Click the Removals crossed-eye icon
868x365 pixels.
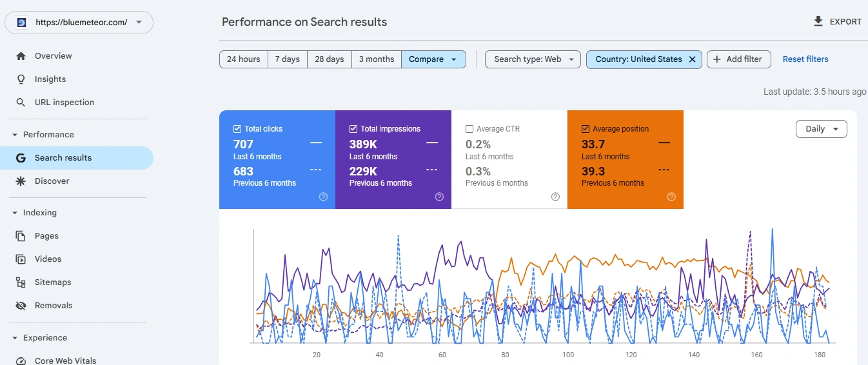click(21, 306)
